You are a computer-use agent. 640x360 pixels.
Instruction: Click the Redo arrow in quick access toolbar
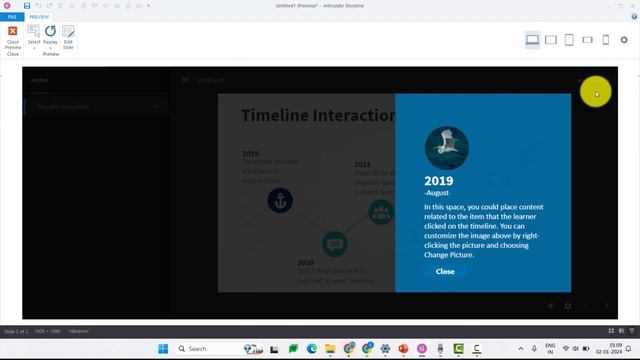tap(49, 6)
